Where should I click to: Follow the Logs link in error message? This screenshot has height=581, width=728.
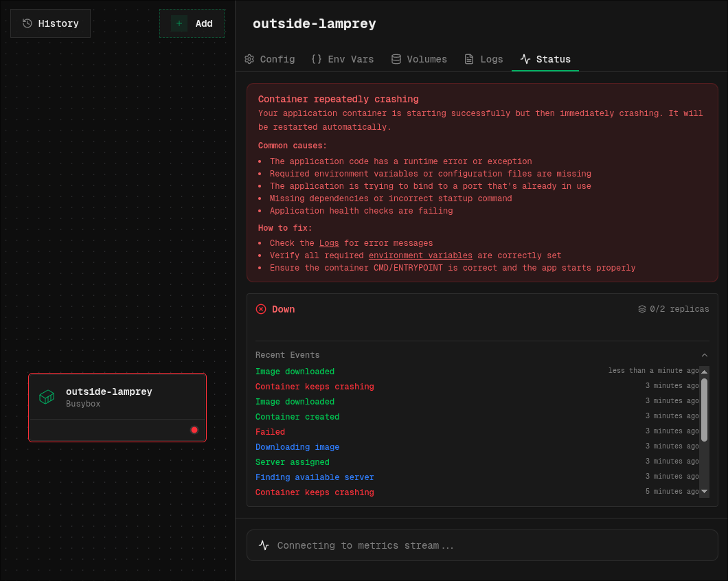pos(329,243)
